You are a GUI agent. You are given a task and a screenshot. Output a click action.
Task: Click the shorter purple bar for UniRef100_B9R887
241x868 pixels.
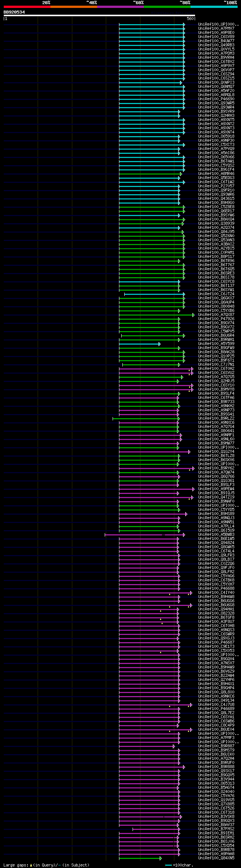point(147,746)
